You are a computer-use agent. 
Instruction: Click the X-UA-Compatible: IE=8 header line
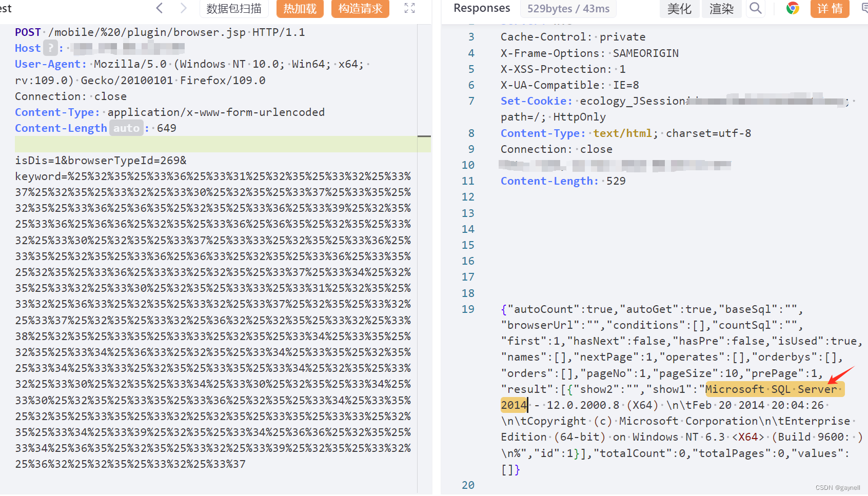tap(570, 85)
